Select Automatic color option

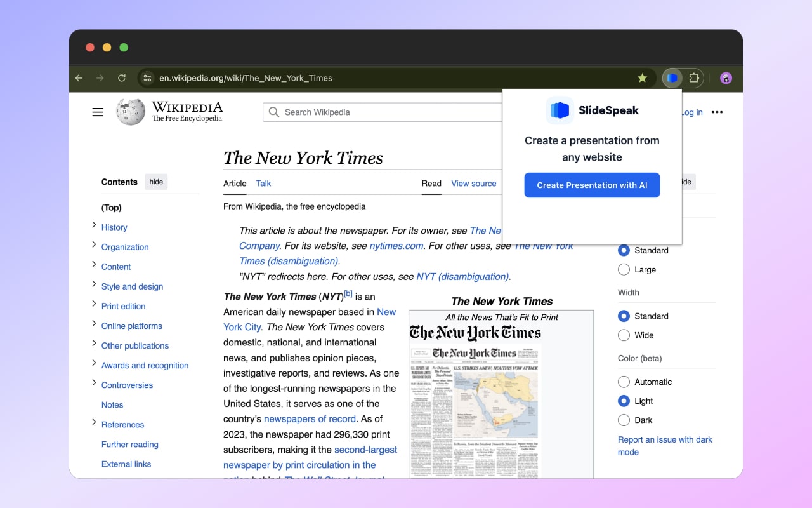624,382
